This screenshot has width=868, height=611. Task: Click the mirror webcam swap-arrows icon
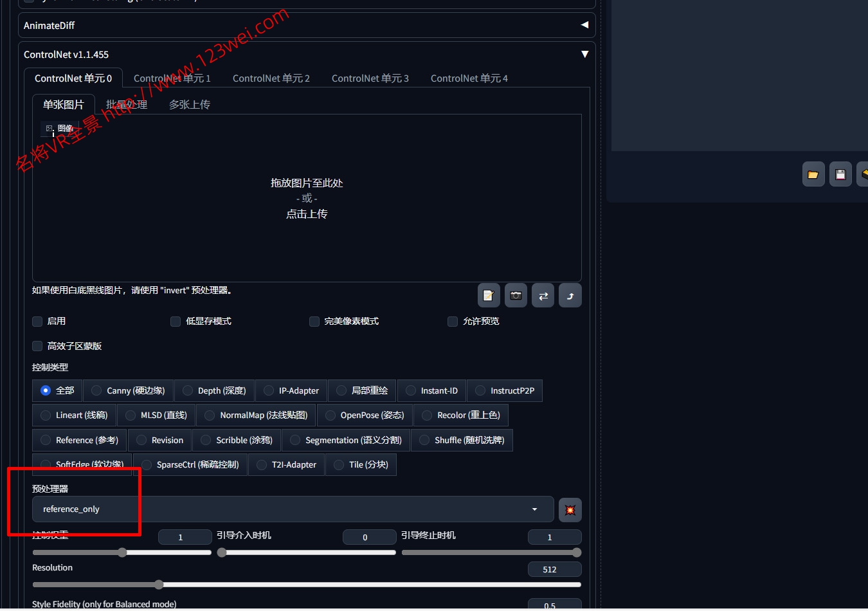[x=543, y=296]
